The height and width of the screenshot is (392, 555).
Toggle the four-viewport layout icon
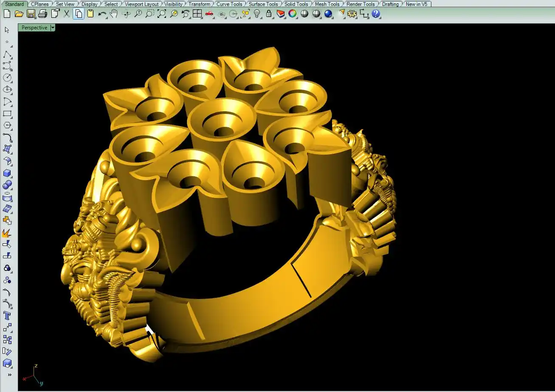tap(197, 14)
